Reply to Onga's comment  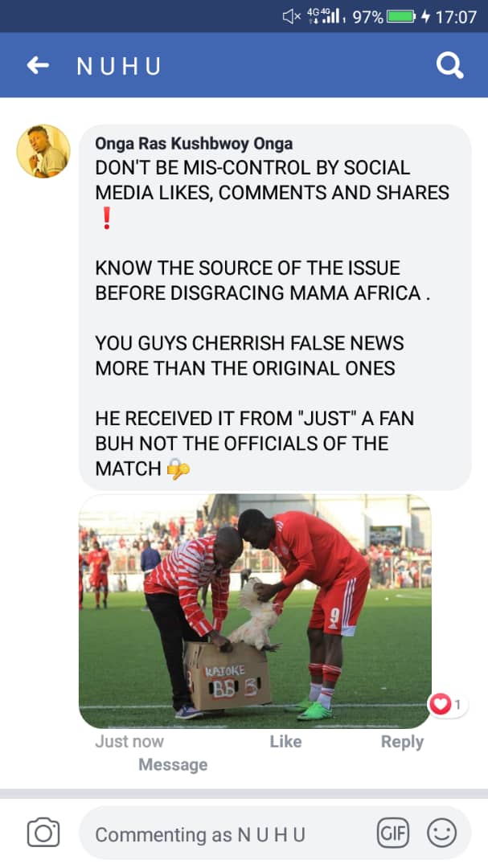(x=402, y=741)
